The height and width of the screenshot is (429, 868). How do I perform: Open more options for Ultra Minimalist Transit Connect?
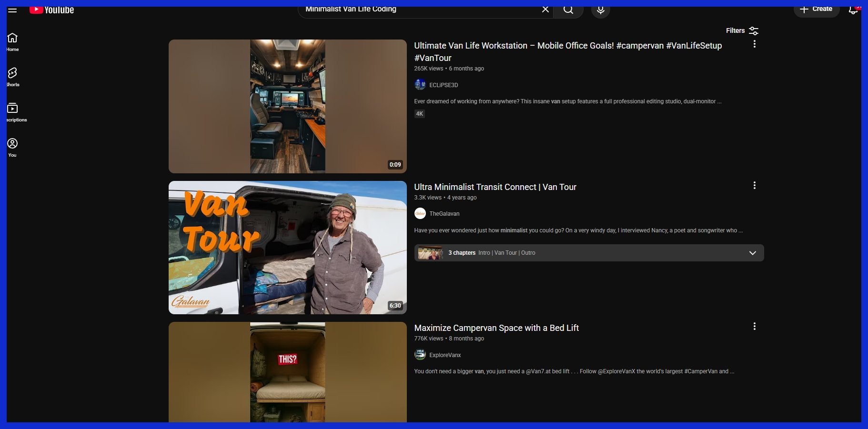click(x=754, y=186)
